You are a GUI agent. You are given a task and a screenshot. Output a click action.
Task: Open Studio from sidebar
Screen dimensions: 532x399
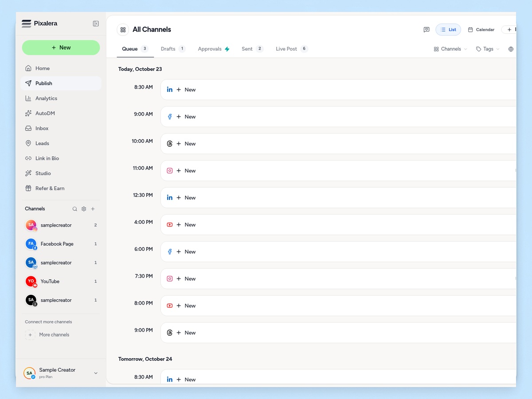pos(61,173)
